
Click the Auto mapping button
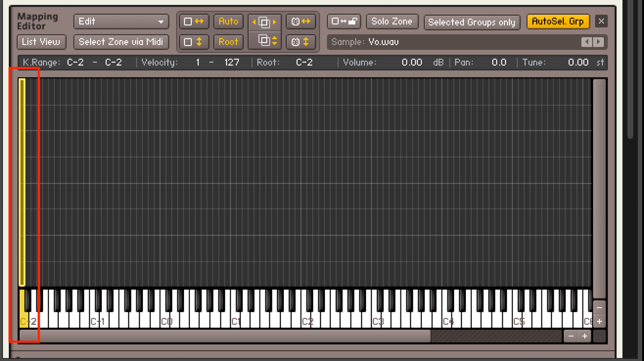click(228, 22)
